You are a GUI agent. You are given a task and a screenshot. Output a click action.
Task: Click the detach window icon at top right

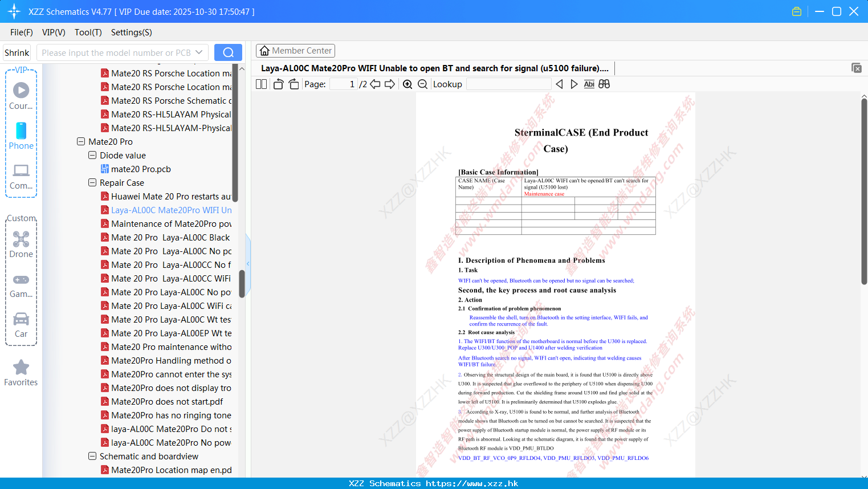click(857, 68)
